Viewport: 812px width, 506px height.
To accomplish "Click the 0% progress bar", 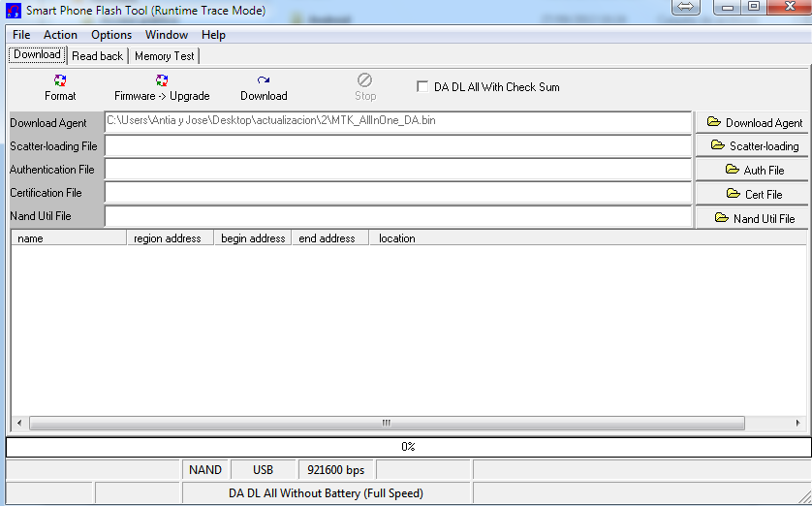I will (409, 447).
